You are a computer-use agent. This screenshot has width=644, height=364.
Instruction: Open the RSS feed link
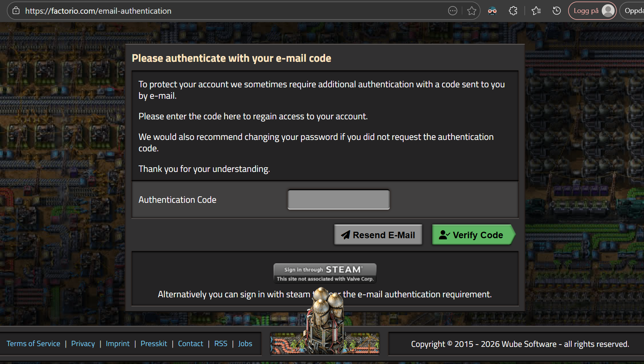(221, 344)
